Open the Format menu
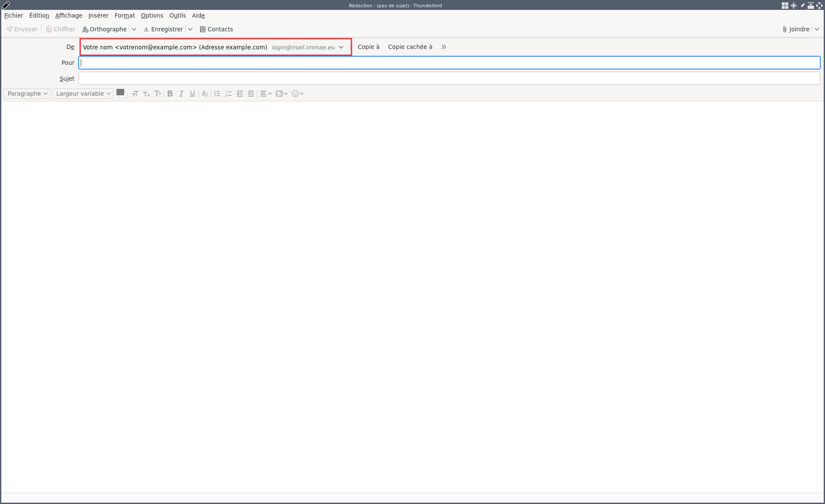The image size is (825, 504). [x=125, y=15]
